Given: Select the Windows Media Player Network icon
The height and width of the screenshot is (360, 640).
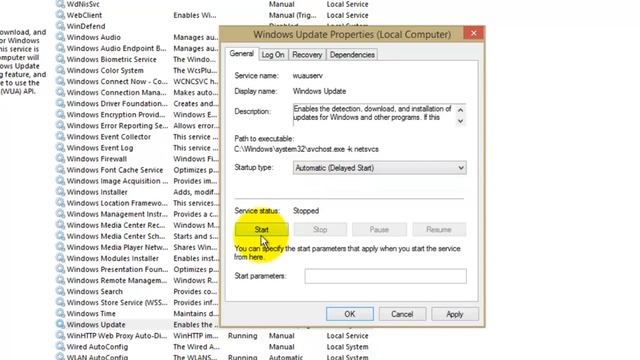Looking at the screenshot, I should (x=60, y=247).
